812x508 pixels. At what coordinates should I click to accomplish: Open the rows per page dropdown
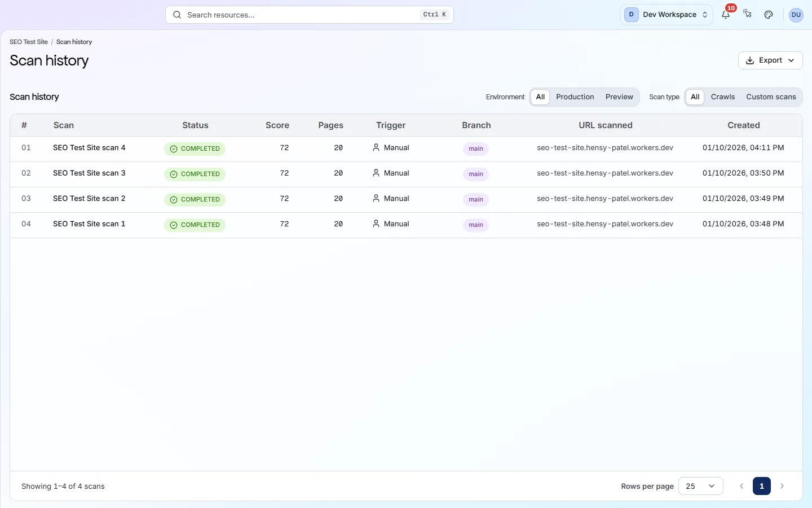(701, 486)
